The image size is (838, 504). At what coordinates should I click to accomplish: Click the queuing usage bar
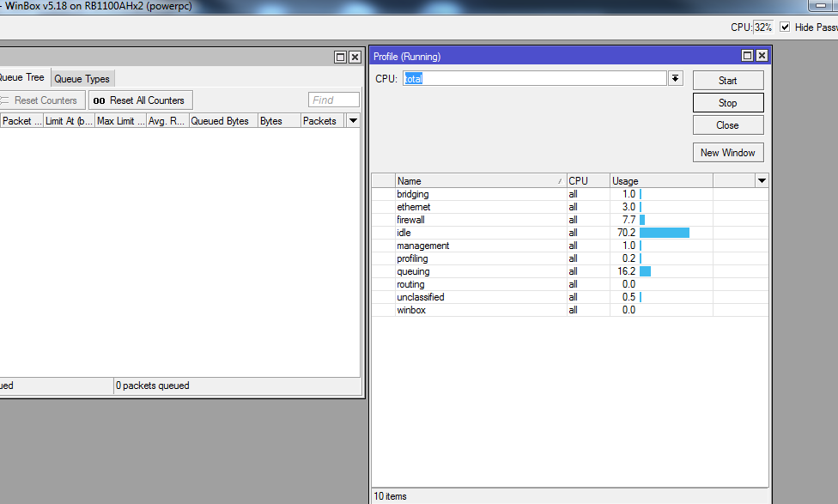[645, 271]
